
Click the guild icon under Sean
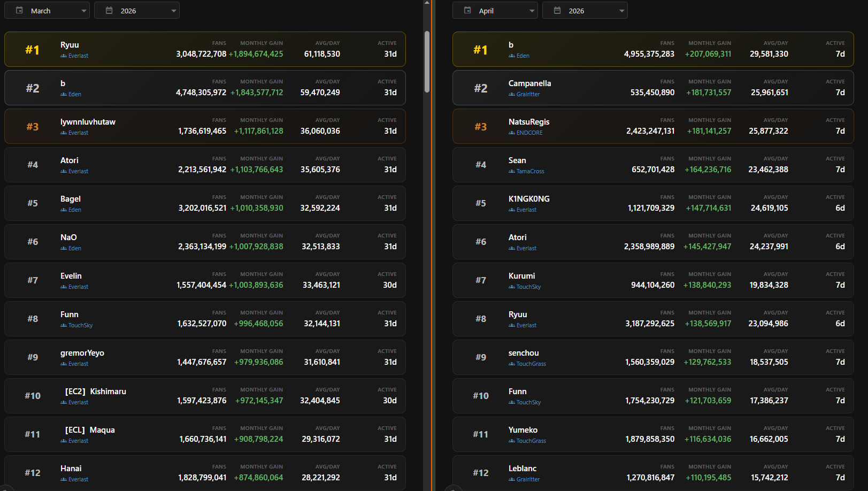(512, 172)
